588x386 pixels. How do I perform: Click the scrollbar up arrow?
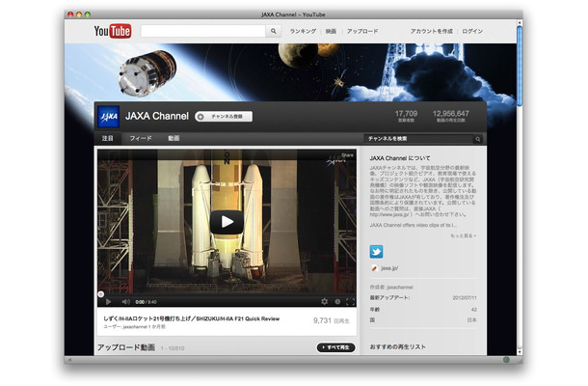tap(520, 22)
